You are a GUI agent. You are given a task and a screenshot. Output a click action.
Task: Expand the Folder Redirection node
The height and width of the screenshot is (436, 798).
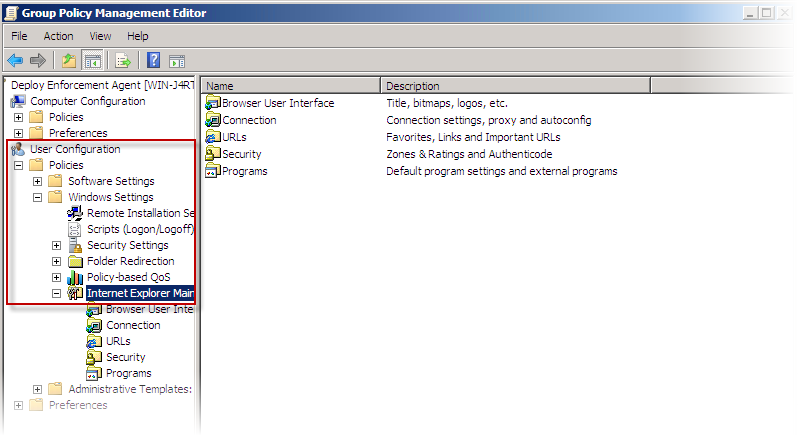57,261
